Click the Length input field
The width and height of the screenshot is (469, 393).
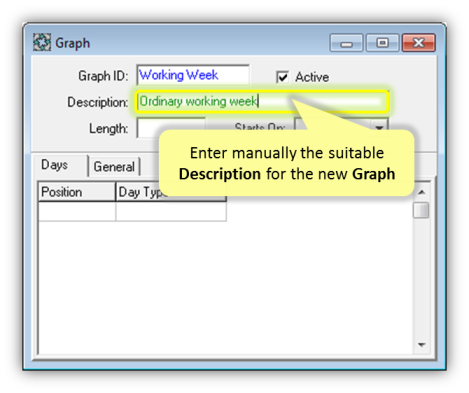171,128
